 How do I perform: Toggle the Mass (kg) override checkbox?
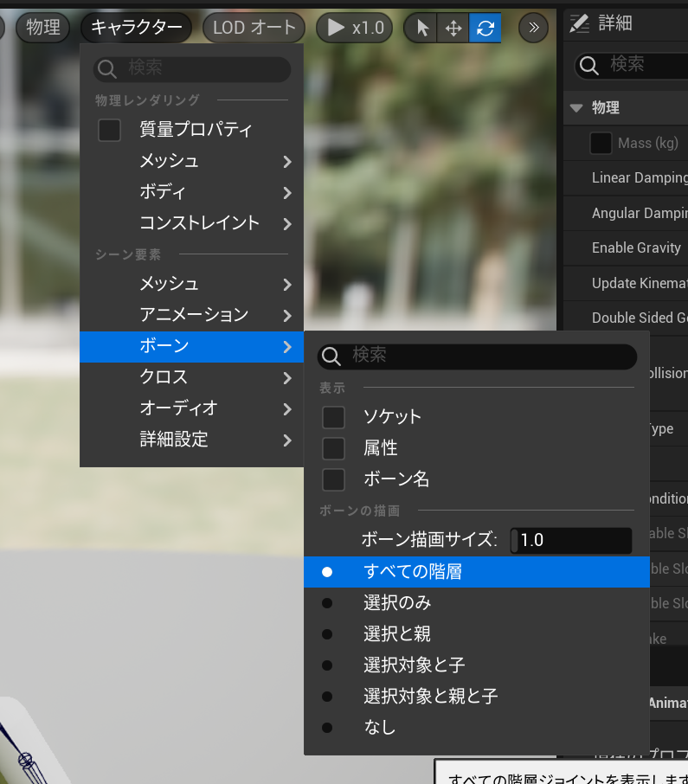[x=601, y=143]
